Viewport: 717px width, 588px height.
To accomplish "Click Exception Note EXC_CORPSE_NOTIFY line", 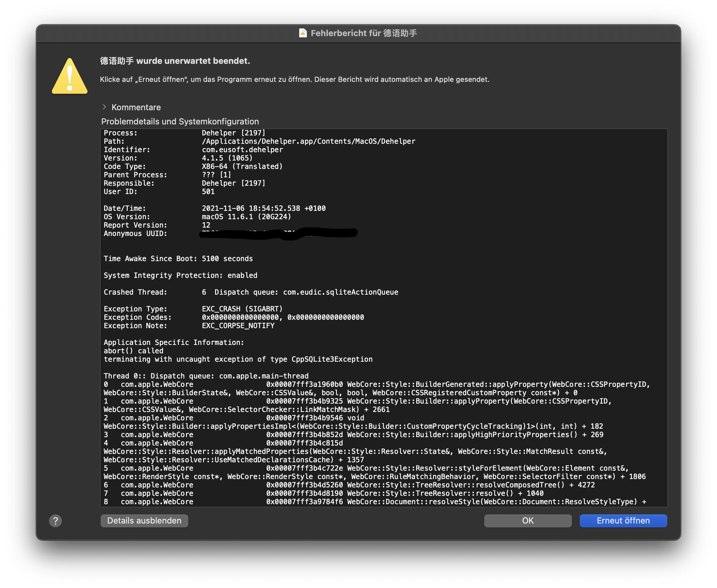I will coord(189,326).
